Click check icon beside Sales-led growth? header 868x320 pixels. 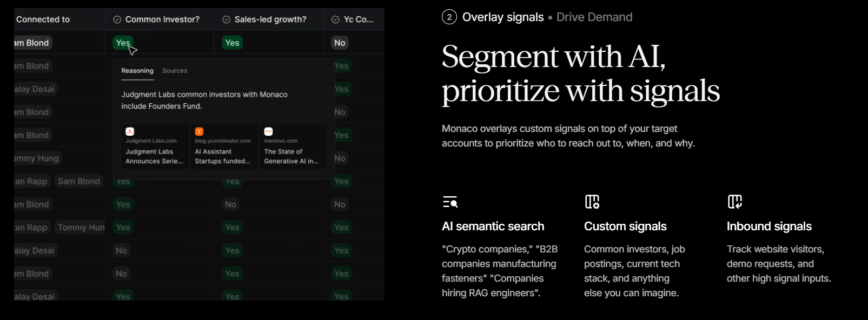pyautogui.click(x=226, y=19)
